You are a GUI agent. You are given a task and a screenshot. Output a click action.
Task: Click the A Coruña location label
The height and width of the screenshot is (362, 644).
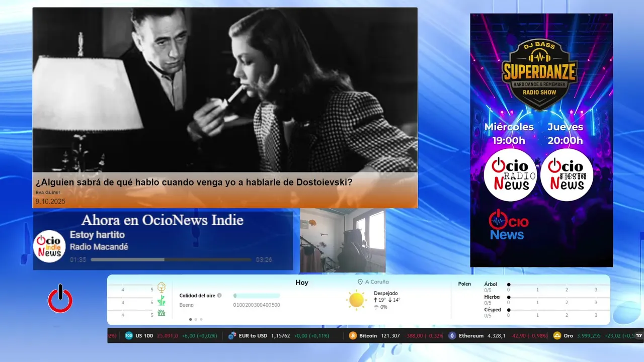point(377,282)
